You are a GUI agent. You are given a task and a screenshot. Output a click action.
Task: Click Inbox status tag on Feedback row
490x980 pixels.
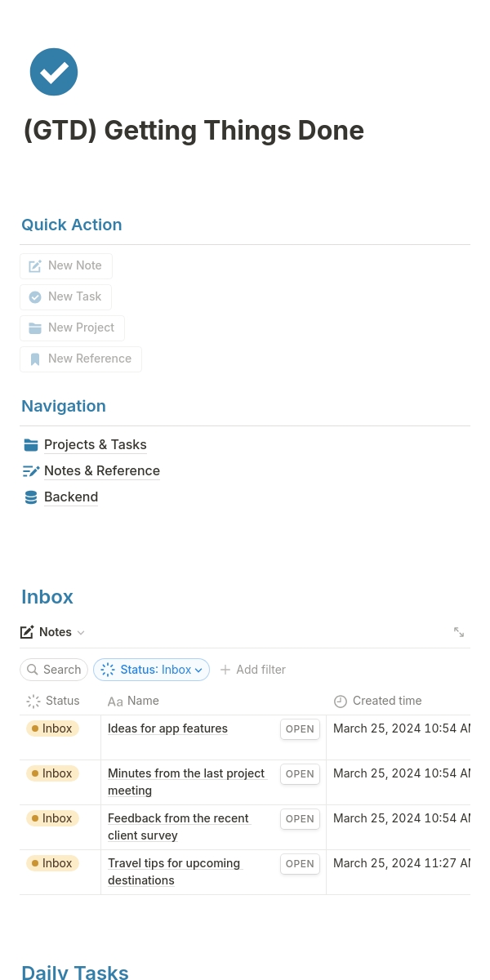coord(52,818)
